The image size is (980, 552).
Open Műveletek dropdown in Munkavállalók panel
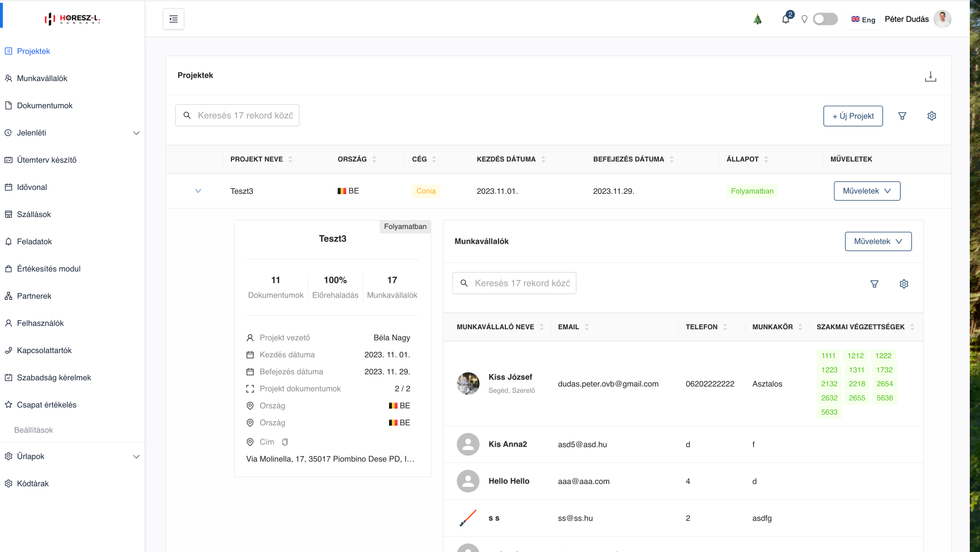click(x=878, y=241)
